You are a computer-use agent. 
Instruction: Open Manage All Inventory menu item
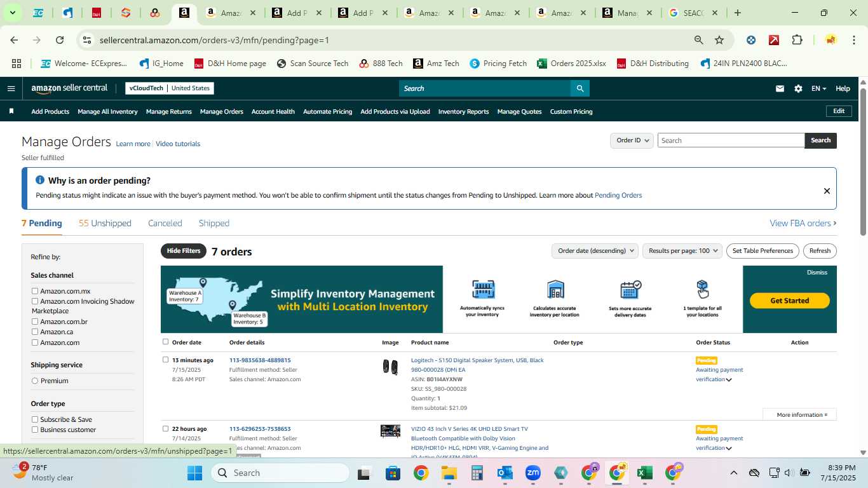coord(107,111)
